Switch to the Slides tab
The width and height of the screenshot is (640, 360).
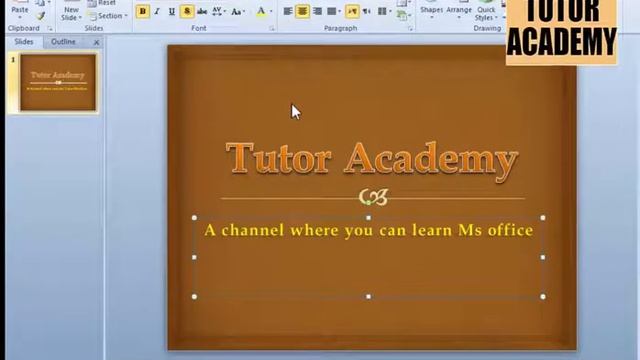[x=24, y=42]
